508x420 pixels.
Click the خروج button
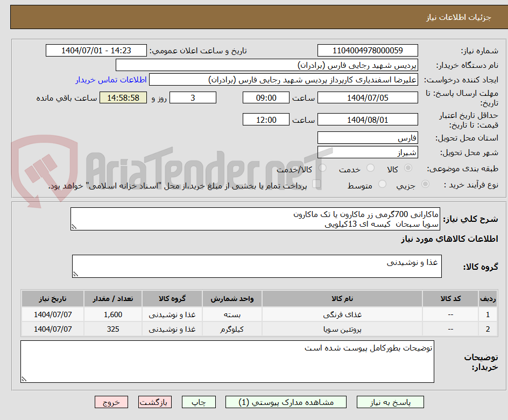[x=111, y=402]
